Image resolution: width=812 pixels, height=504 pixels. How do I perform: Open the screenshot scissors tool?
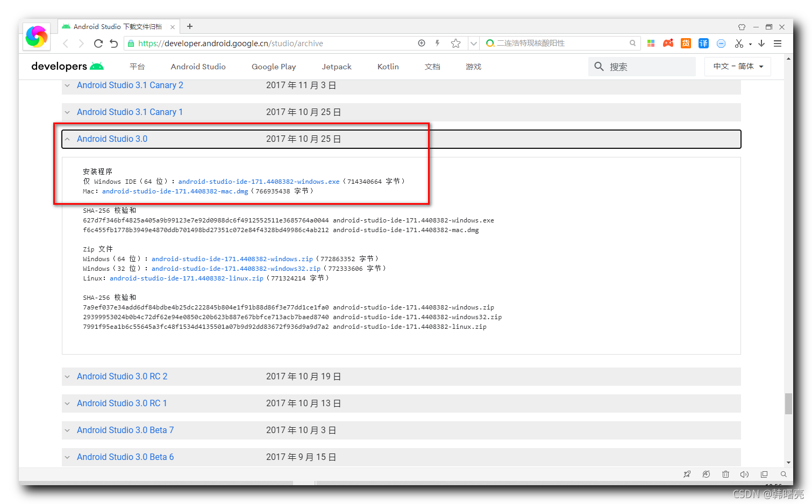(739, 44)
